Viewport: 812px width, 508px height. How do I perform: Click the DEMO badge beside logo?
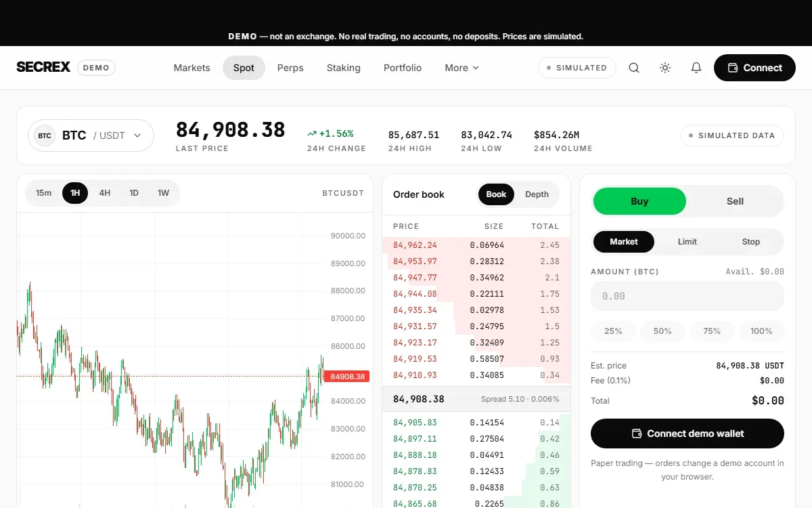pyautogui.click(x=97, y=68)
